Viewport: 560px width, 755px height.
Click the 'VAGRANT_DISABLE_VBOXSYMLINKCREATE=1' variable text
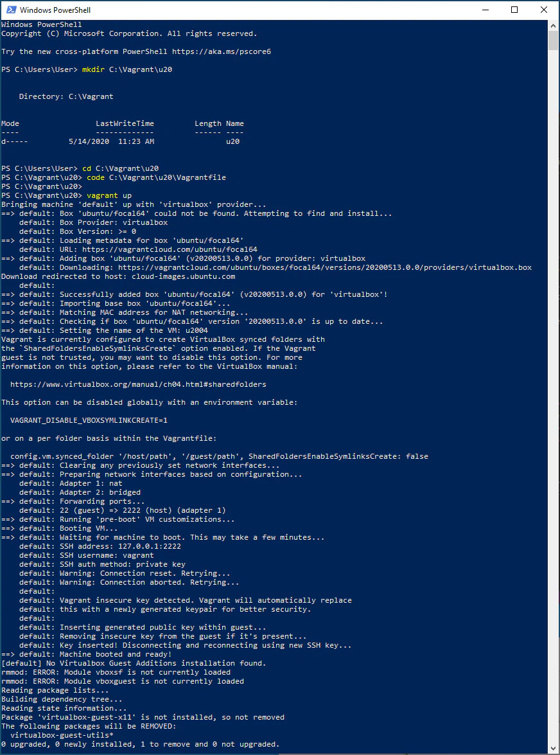tap(89, 420)
